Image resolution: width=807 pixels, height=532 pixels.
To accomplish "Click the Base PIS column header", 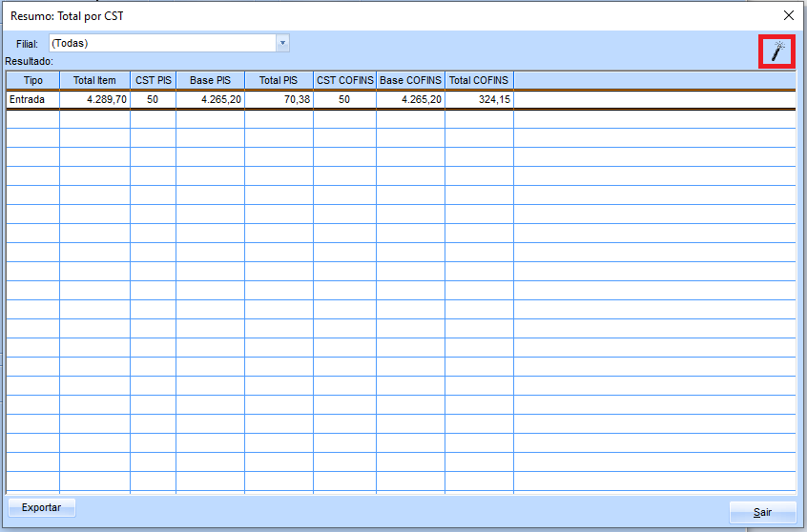I will click(x=210, y=80).
